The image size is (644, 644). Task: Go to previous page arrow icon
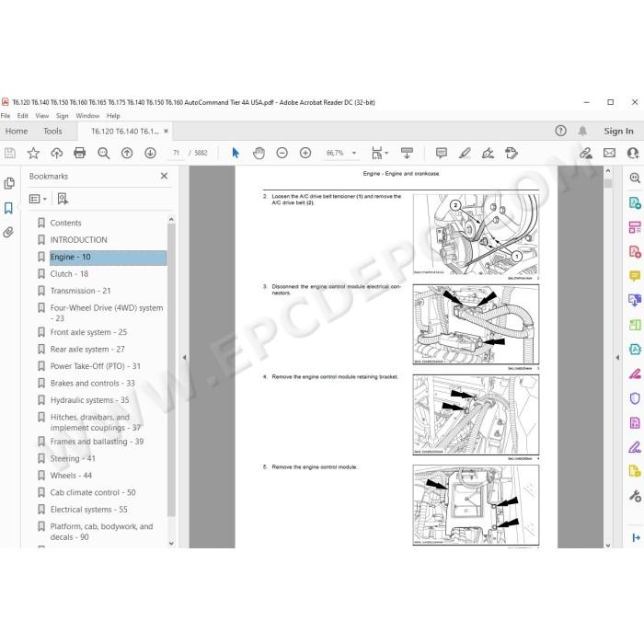point(127,154)
